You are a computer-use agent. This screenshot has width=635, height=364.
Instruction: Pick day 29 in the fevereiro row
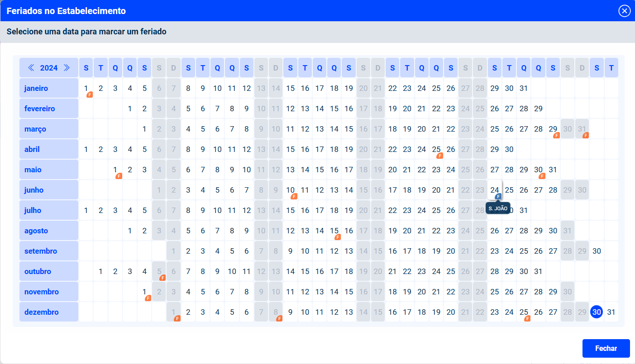pos(538,109)
